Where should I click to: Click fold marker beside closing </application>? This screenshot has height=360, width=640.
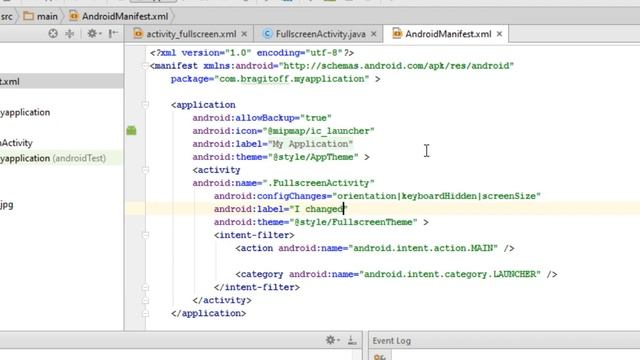pyautogui.click(x=145, y=313)
